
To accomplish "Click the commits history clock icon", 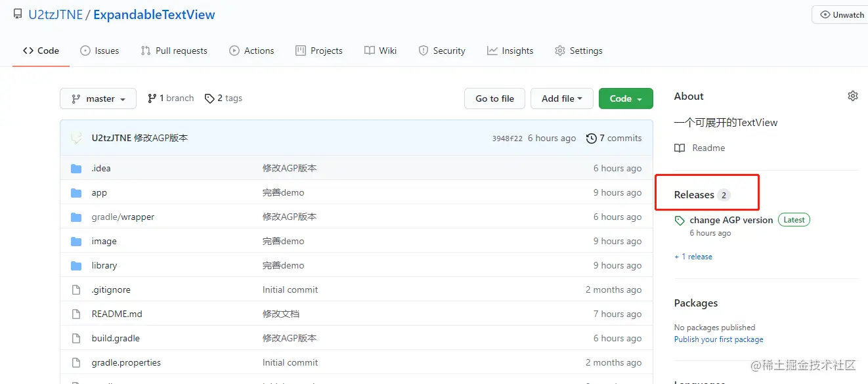I will (592, 138).
